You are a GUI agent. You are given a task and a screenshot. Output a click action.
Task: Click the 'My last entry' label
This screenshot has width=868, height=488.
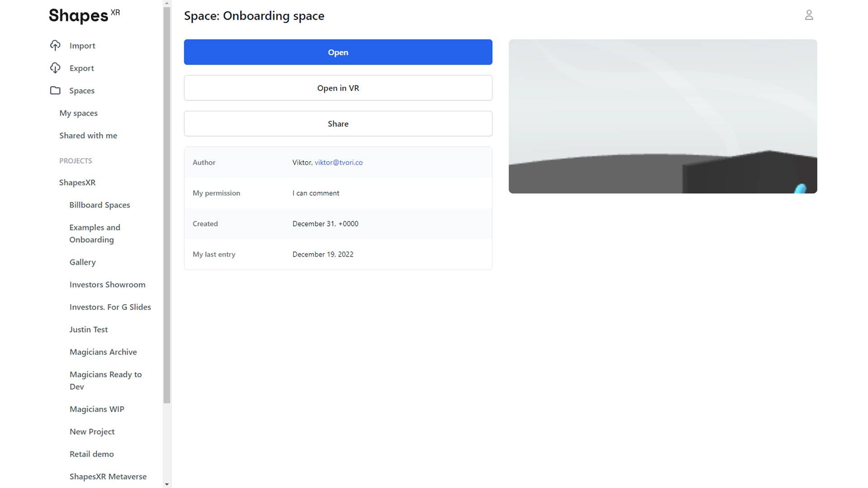(214, 254)
